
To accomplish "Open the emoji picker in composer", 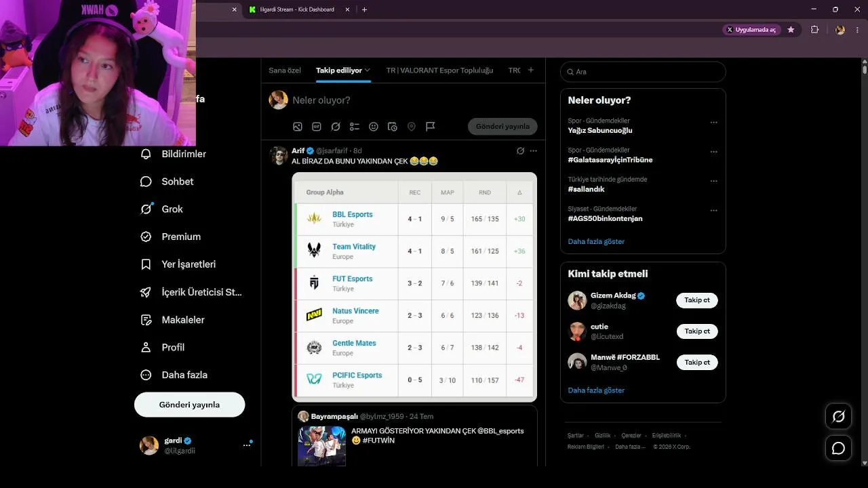I will click(x=373, y=127).
